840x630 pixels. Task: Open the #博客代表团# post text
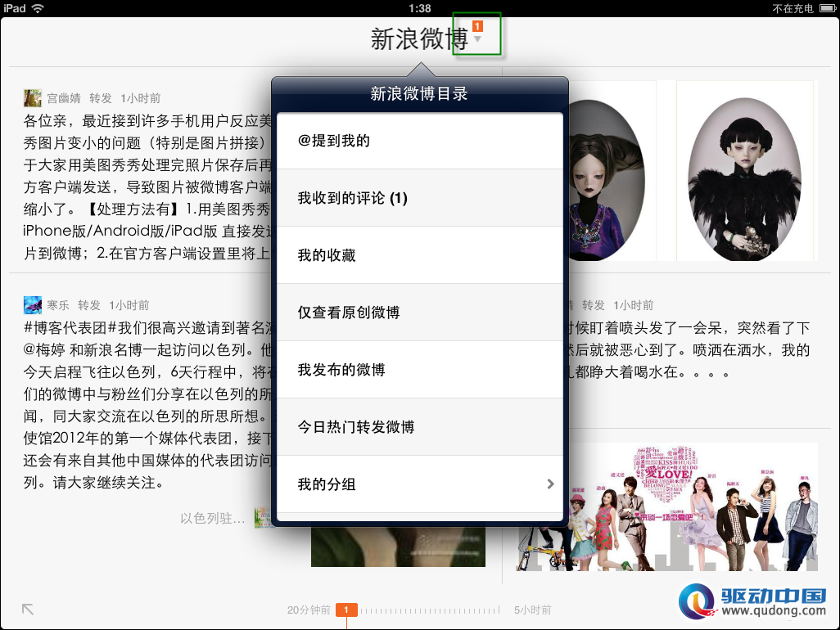[148, 405]
